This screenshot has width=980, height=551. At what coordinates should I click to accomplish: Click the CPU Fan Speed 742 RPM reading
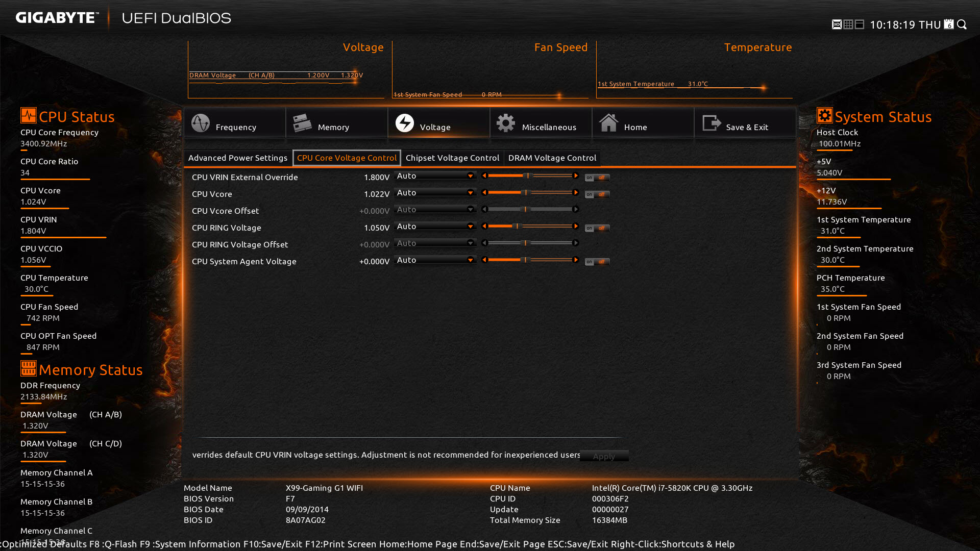point(43,318)
